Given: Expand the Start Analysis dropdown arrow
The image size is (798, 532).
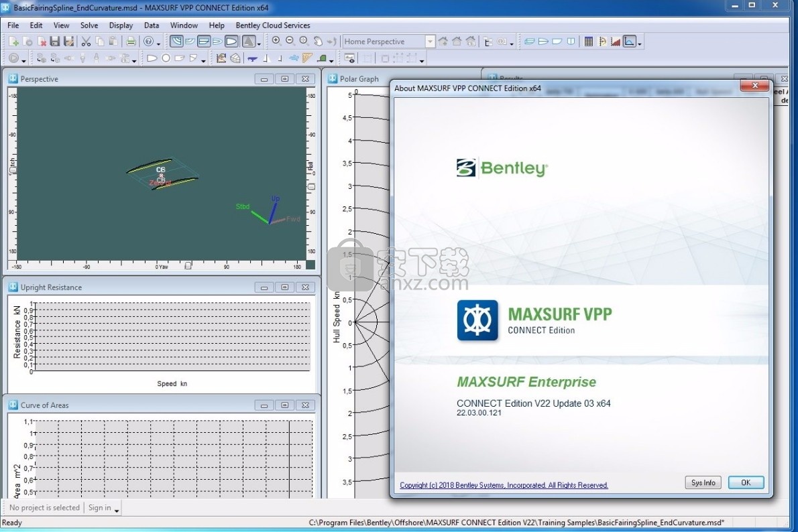Looking at the screenshot, I should point(23,60).
